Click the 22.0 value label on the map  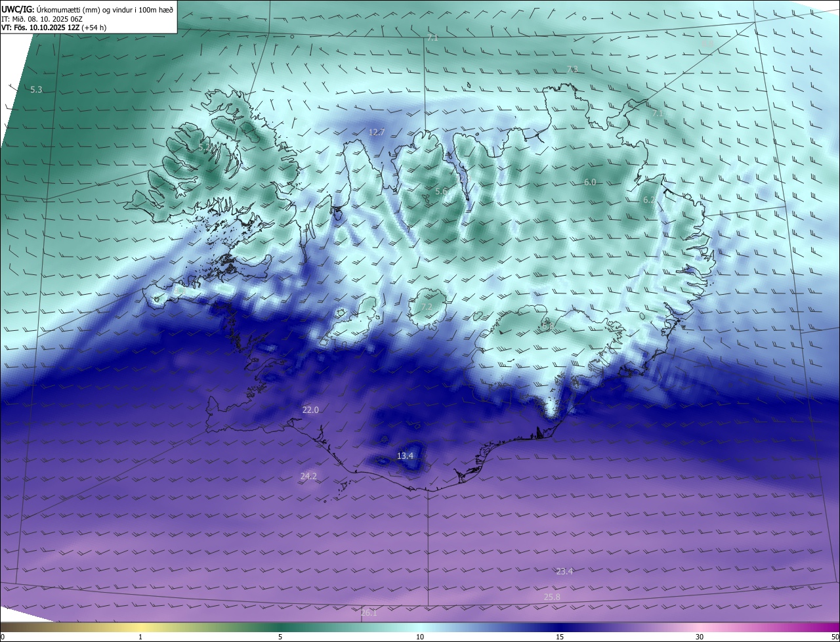310,410
